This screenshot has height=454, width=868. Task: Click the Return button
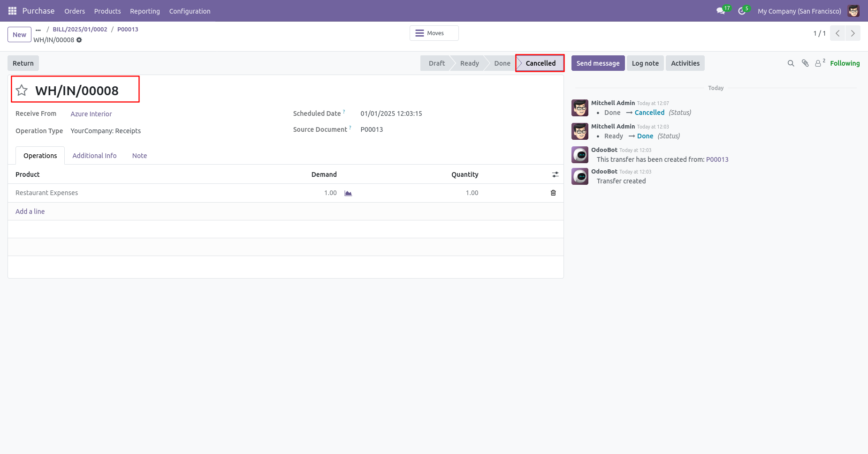point(23,63)
